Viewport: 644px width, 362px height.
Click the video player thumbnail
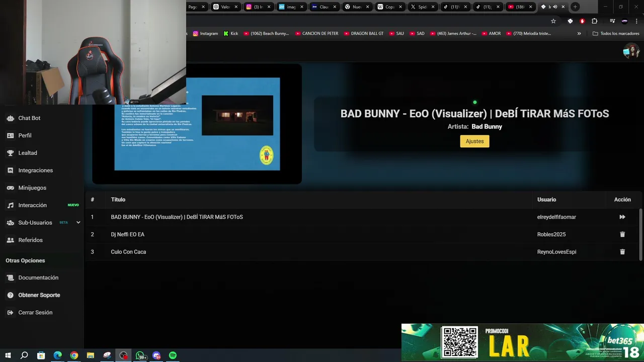pyautogui.click(x=197, y=124)
